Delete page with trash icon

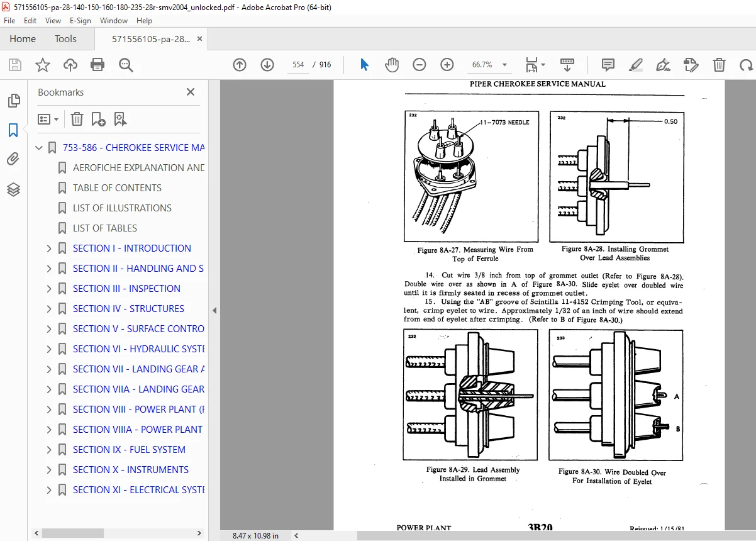coord(719,65)
